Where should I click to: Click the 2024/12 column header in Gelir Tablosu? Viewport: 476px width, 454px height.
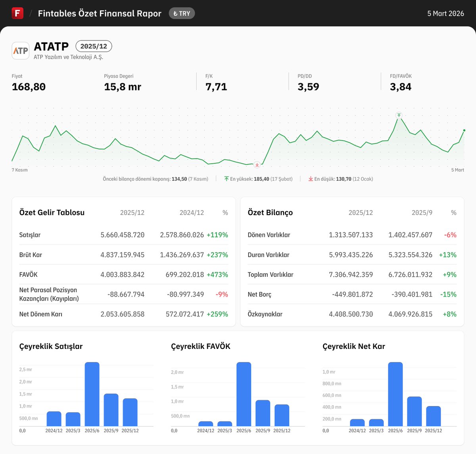point(192,213)
